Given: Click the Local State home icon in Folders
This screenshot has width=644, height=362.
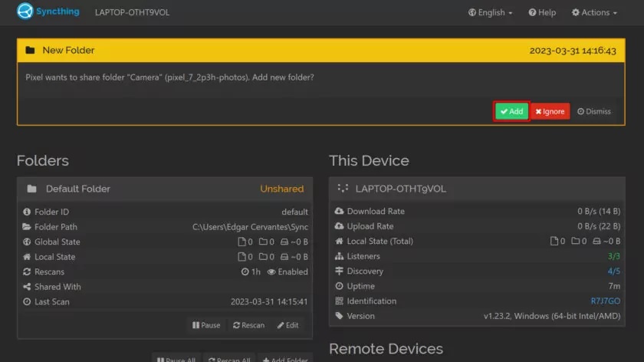Looking at the screenshot, I should click(27, 257).
